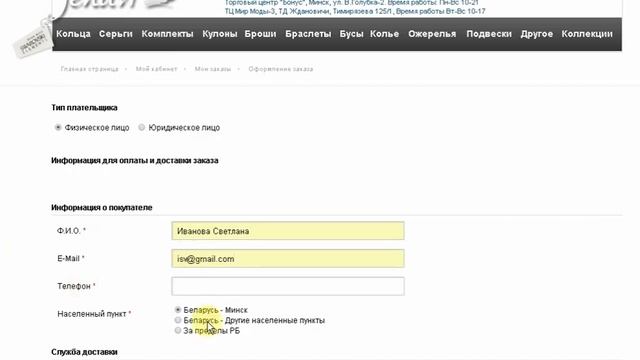This screenshot has height=360, width=640.
Task: Select Беларусь - Другие населенные пункты
Action: coord(178,320)
